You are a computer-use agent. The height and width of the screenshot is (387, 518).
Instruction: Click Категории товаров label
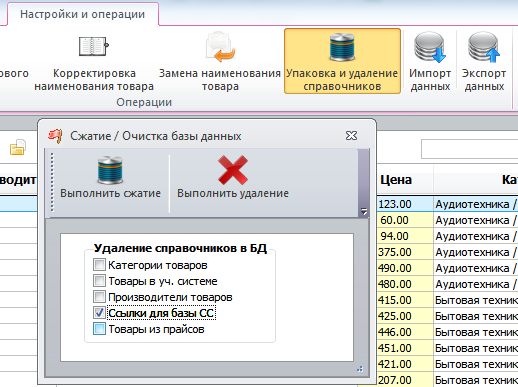[x=158, y=265]
